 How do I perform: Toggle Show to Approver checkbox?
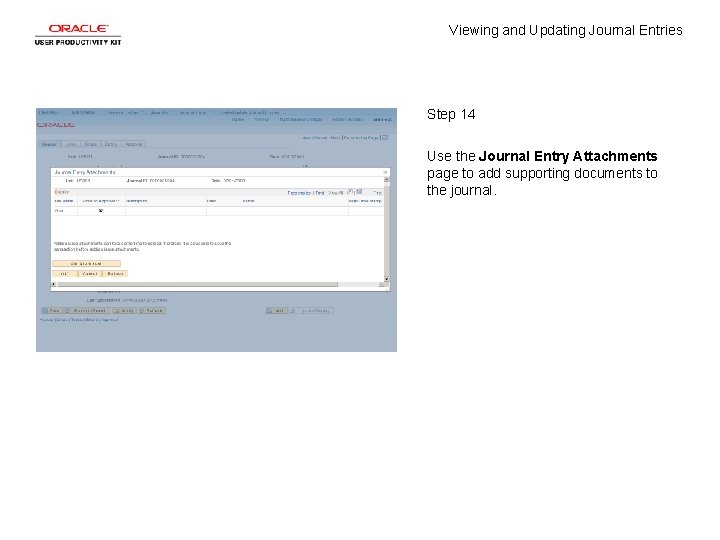coord(101,211)
